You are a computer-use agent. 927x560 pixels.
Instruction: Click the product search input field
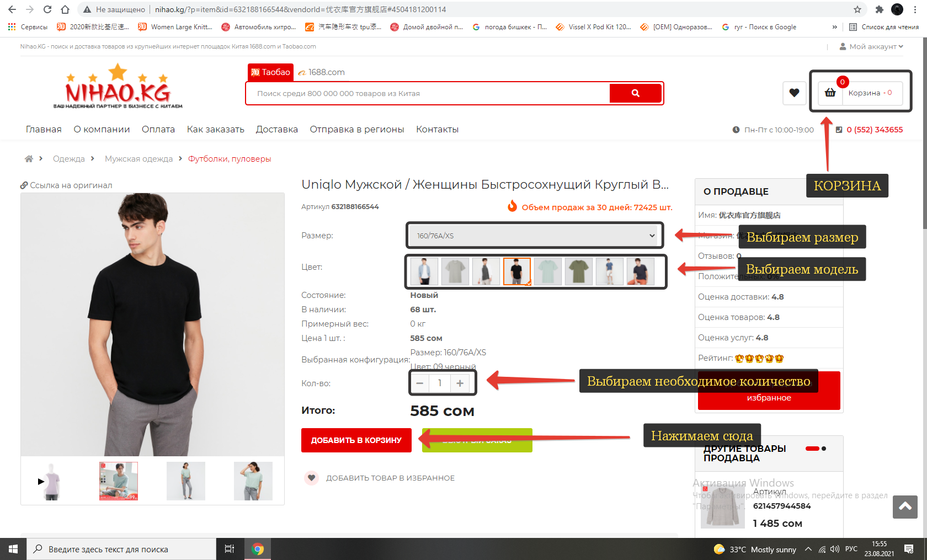pos(428,93)
